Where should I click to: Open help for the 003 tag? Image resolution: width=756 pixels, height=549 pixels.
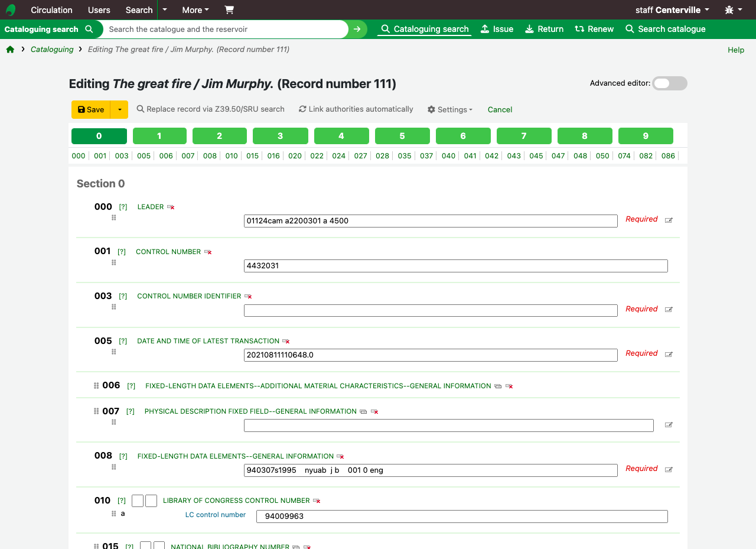coord(123,296)
